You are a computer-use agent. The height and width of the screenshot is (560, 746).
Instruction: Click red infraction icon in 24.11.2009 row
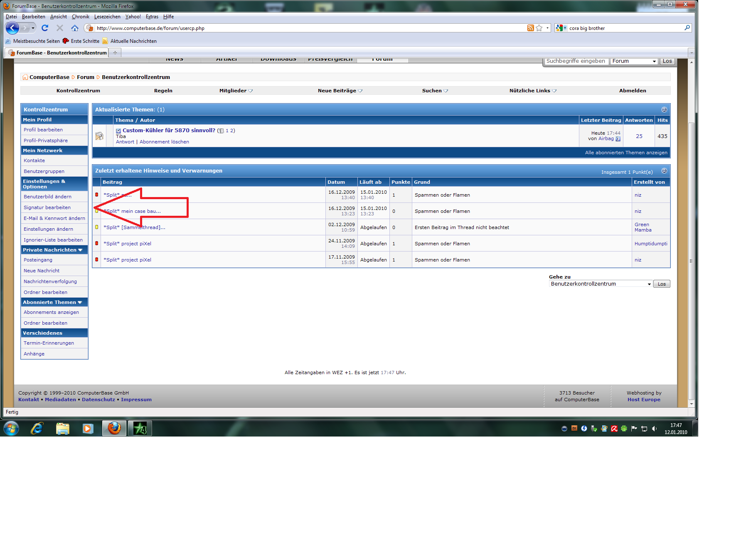97,243
